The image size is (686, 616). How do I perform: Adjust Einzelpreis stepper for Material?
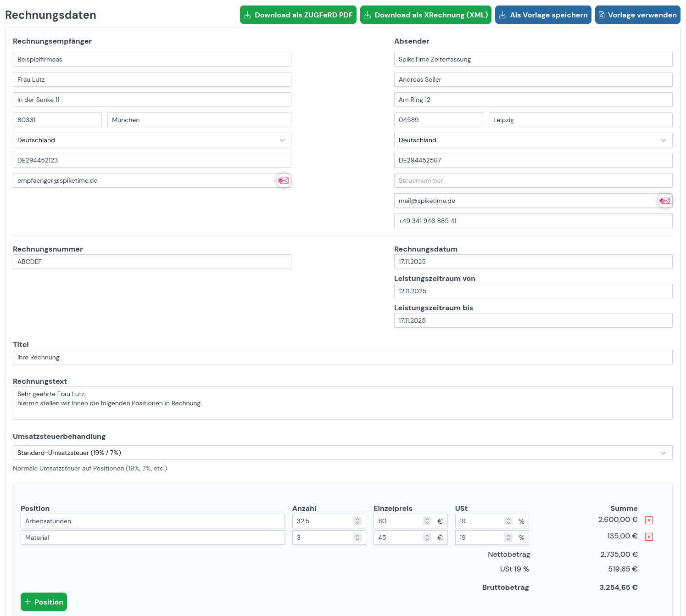[427, 538]
